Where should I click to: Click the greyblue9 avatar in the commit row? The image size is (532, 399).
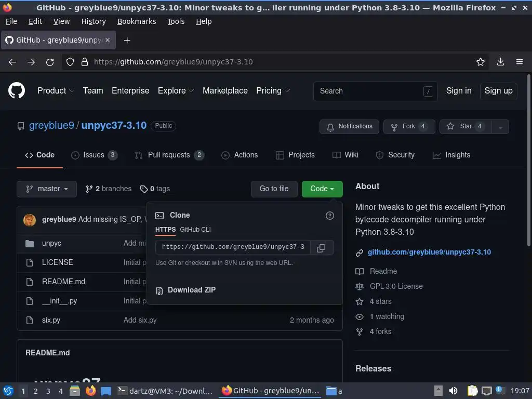point(30,220)
